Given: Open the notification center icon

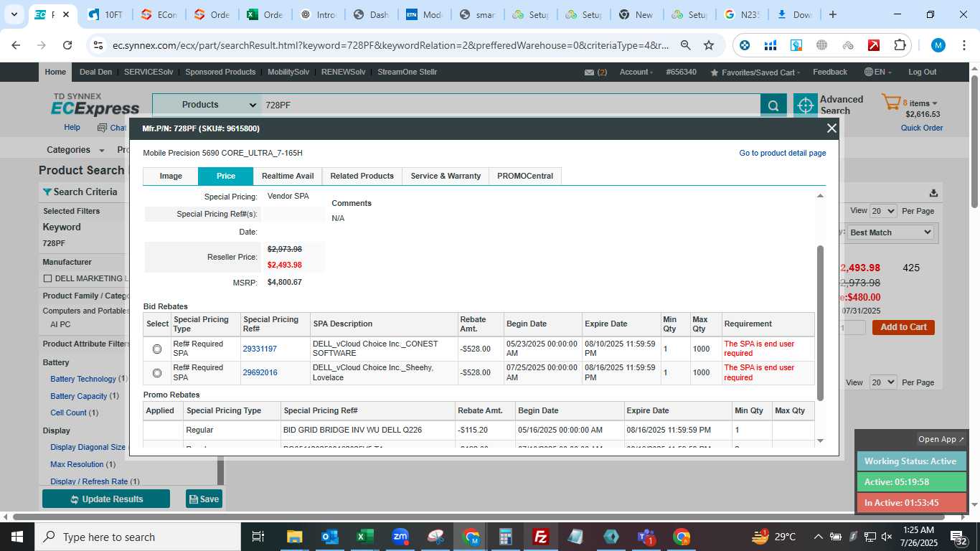Looking at the screenshot, I should point(958,537).
